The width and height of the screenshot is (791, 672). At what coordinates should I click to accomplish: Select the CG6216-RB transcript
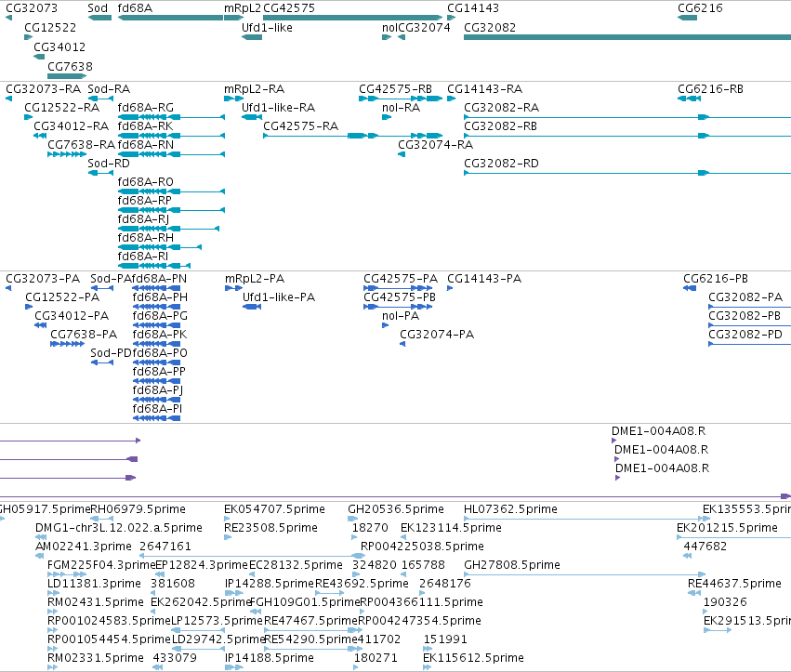689,99
